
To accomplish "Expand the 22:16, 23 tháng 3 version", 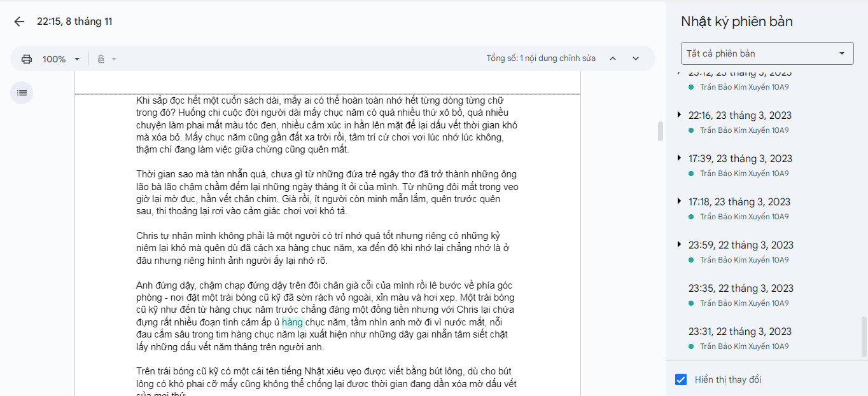I will 679,115.
